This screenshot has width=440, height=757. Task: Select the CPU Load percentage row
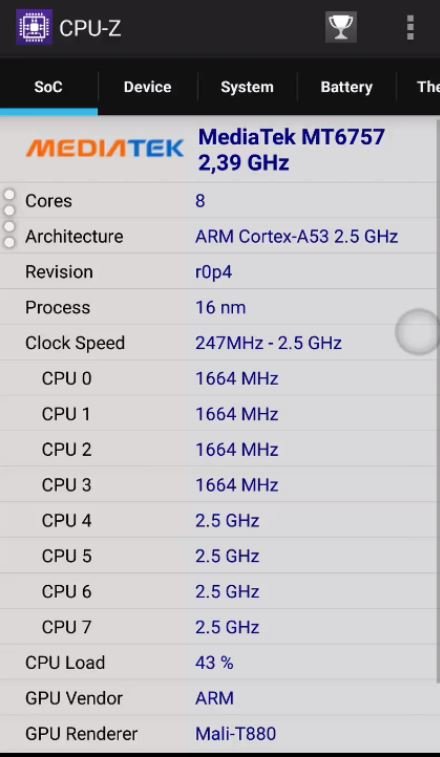coord(217,662)
